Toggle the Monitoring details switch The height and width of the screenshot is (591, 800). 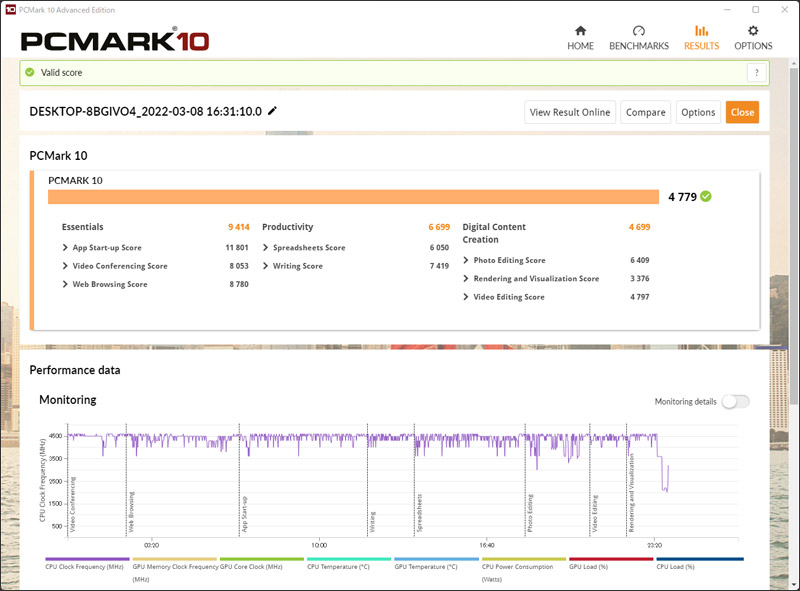click(735, 401)
